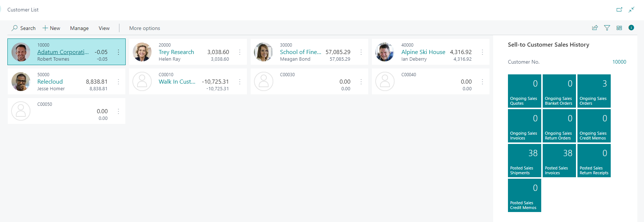Open the Posted Sales Invoices tile

[x=559, y=161]
